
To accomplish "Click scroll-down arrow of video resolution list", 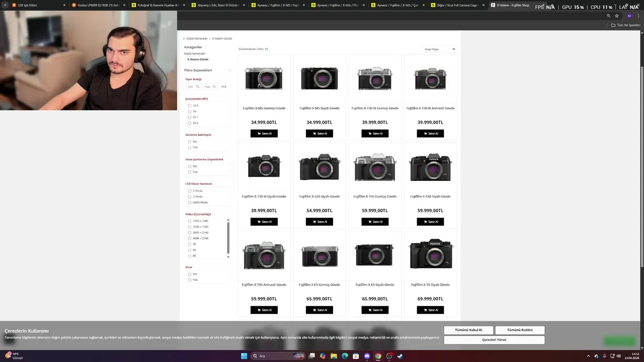I will click(228, 257).
